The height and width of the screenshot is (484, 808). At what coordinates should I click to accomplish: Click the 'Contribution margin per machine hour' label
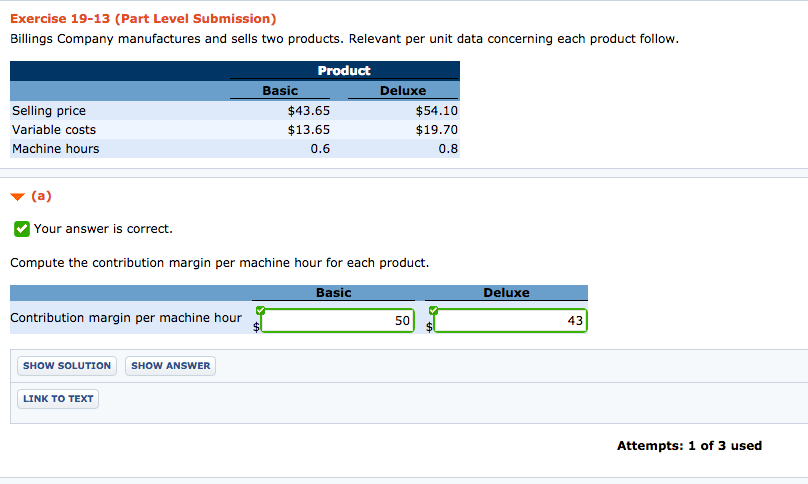126,318
